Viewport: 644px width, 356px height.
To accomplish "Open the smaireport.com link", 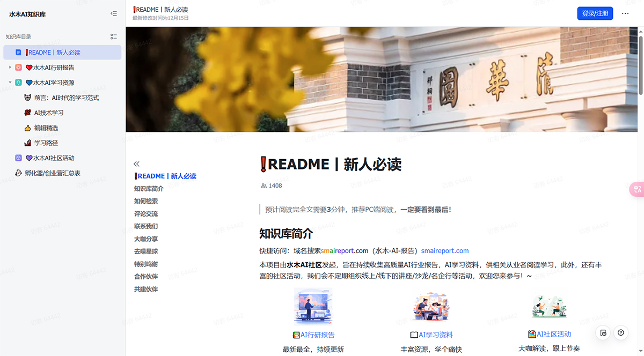I will (x=445, y=250).
